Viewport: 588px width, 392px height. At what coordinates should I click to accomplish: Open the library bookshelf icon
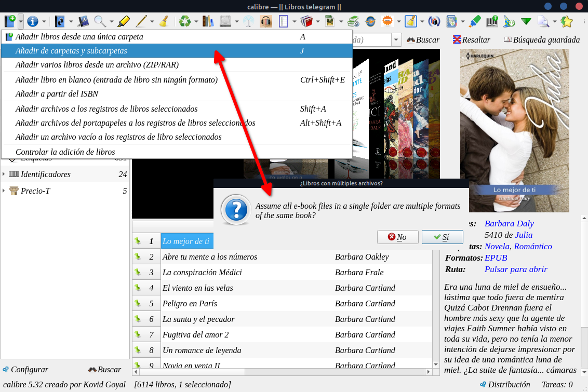[208, 21]
